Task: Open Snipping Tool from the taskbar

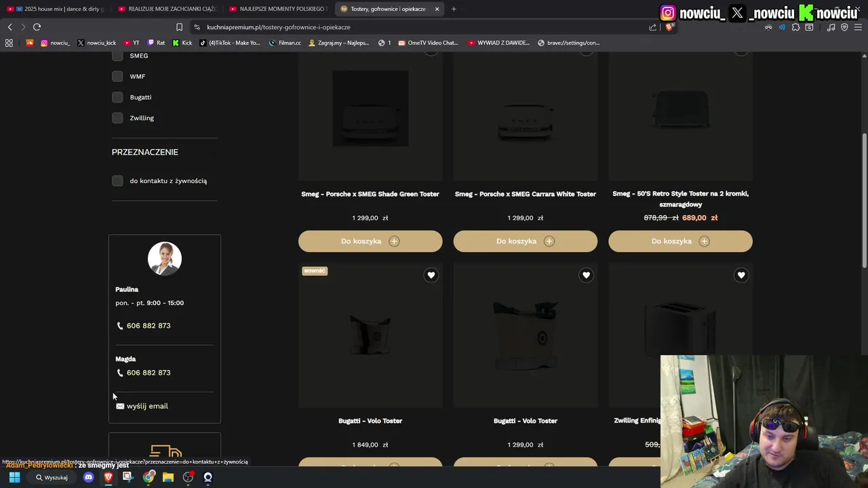Action: point(127,477)
